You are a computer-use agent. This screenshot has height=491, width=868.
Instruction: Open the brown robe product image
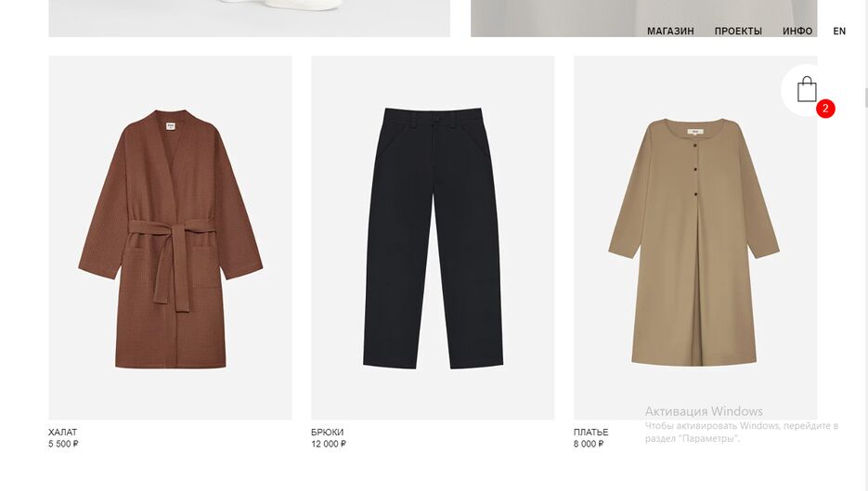(171, 238)
